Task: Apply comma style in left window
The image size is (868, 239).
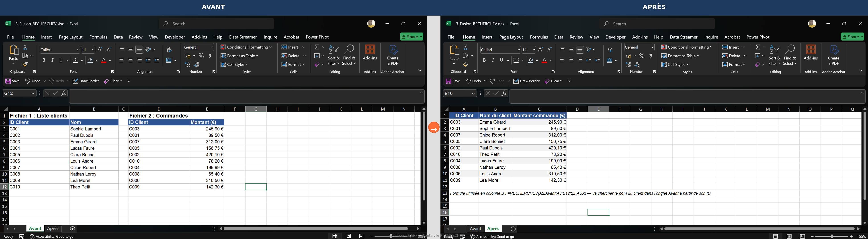Action: pos(210,56)
